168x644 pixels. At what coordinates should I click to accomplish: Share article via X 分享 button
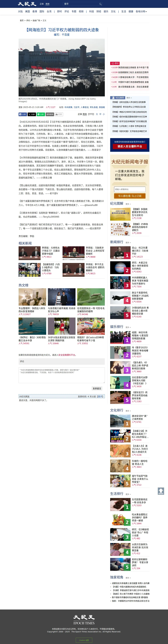click(x=32, y=114)
